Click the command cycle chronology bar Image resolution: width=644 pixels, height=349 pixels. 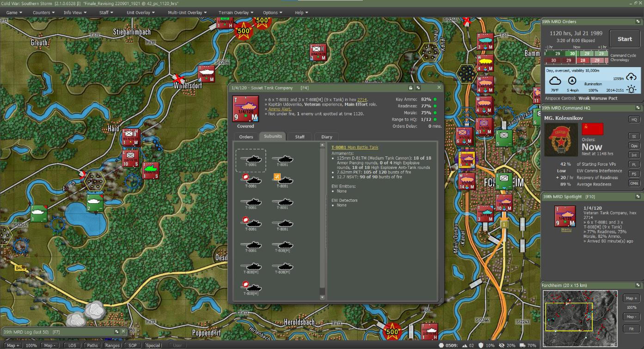[576, 57]
